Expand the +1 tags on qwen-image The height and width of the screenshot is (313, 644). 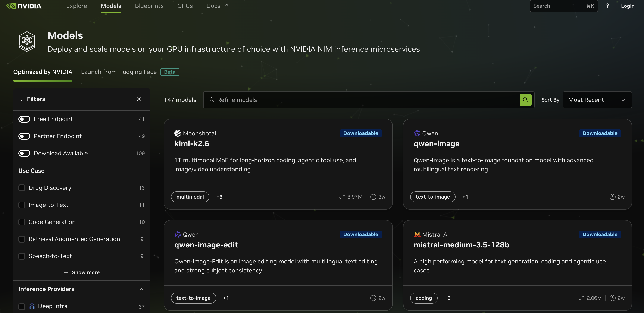tap(465, 197)
